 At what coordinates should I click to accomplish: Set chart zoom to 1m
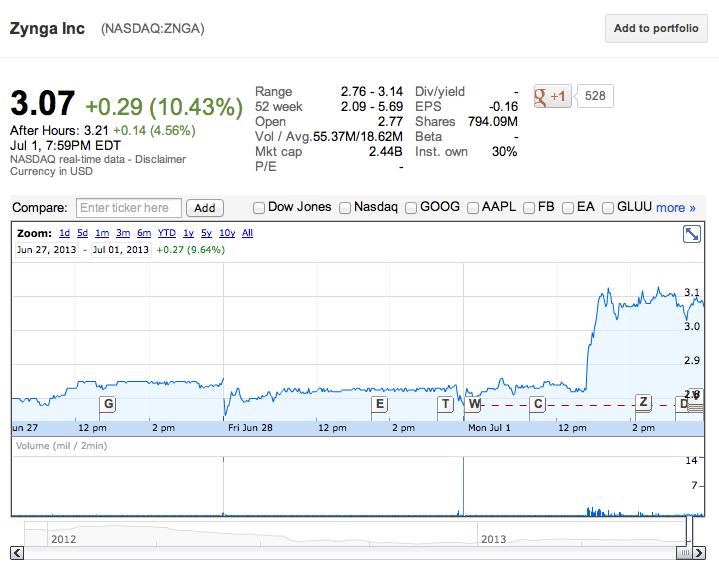click(x=102, y=233)
